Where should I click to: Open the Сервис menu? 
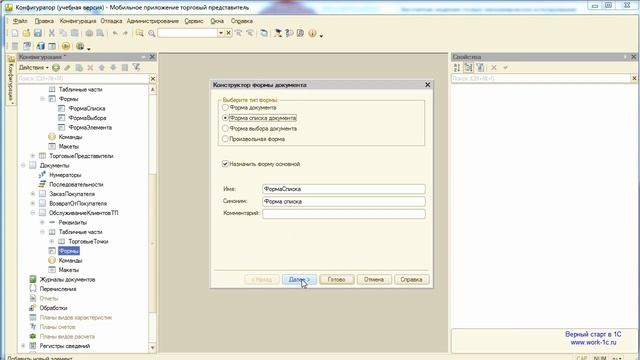(194, 21)
